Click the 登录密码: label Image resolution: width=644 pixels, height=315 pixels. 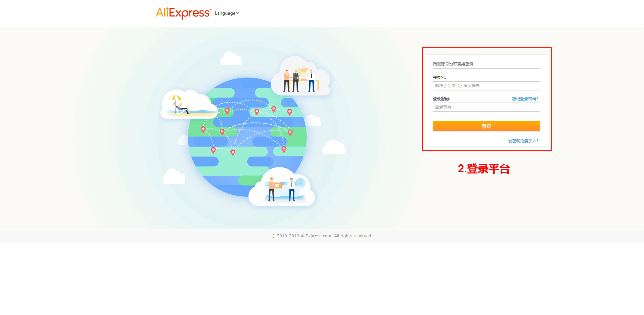click(441, 99)
